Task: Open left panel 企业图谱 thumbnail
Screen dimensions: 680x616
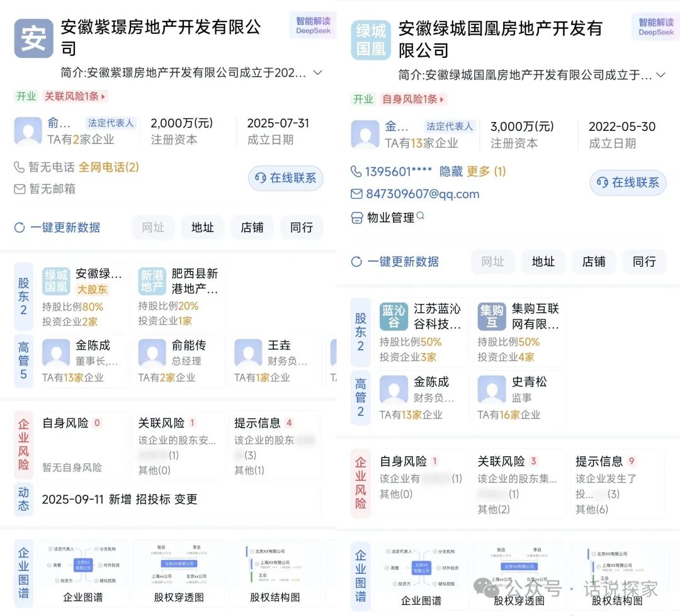Action: click(x=83, y=573)
